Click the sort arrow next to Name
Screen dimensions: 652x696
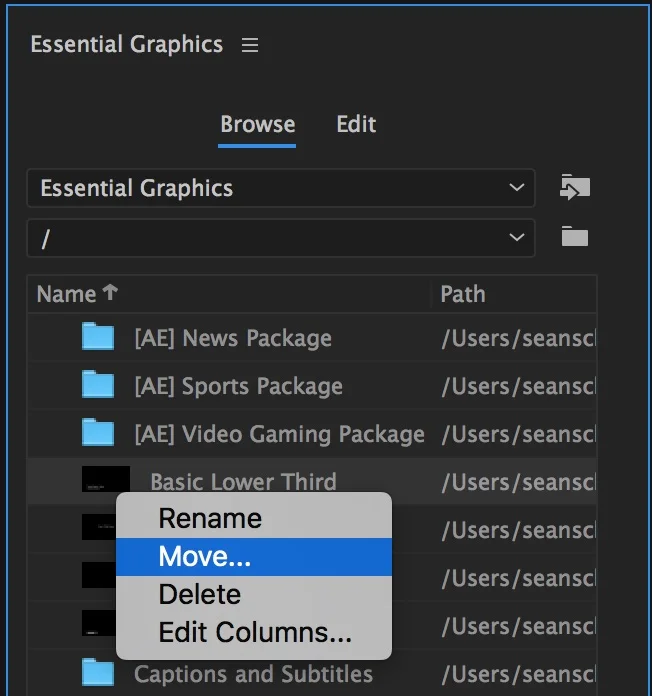pyautogui.click(x=110, y=292)
